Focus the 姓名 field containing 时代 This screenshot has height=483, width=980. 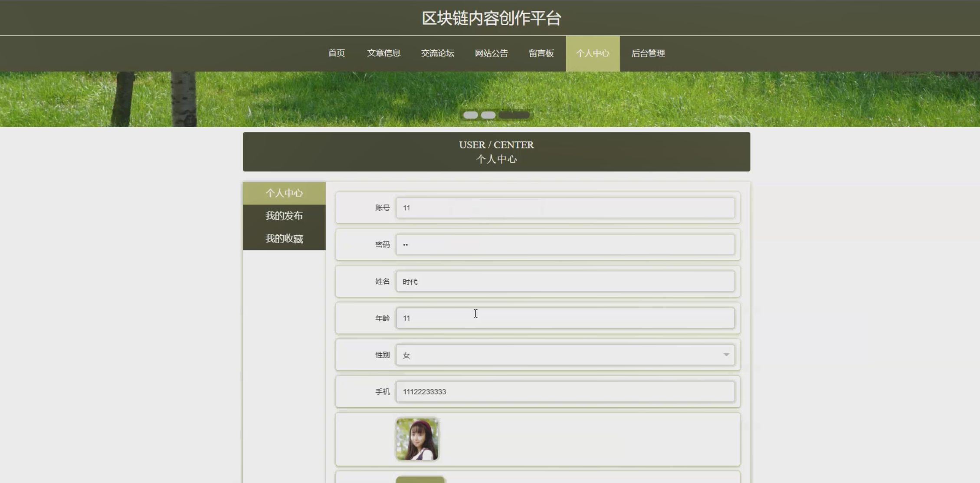point(565,282)
